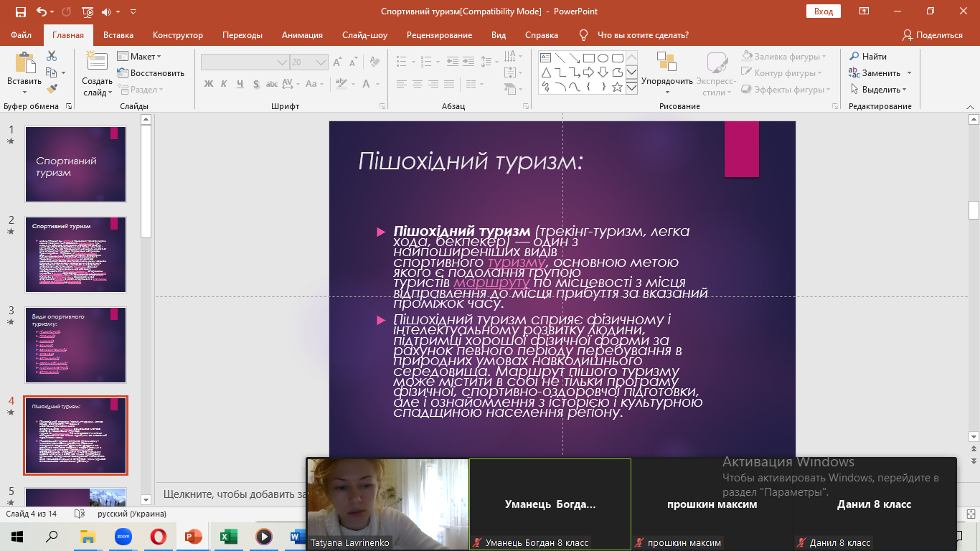Select the Format Painter brush icon
The height and width of the screenshot is (551, 980).
(52, 89)
